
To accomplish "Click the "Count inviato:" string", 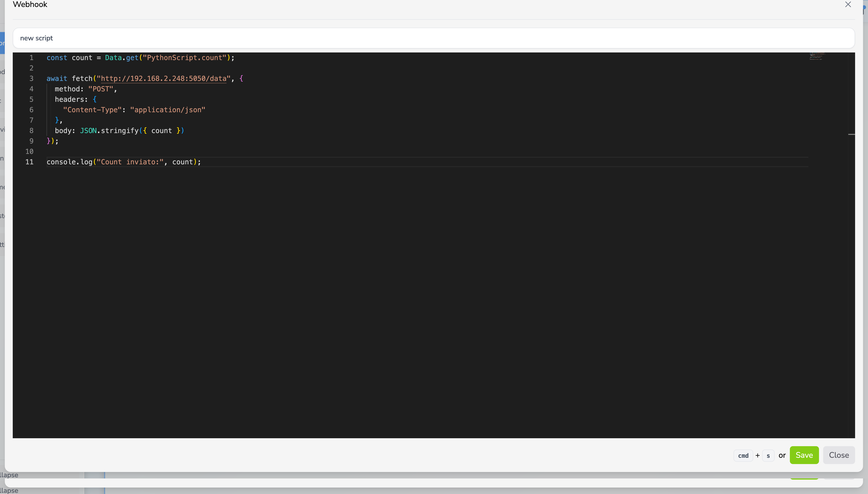I will (x=130, y=162).
